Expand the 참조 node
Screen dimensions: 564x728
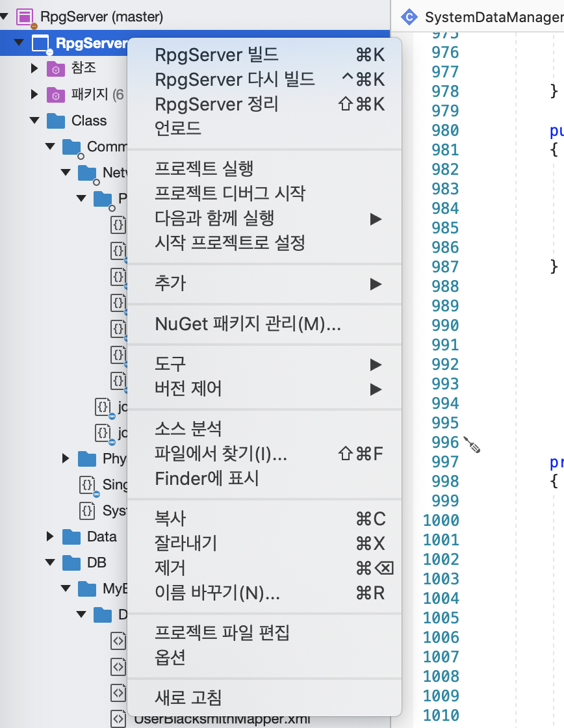click(x=34, y=69)
